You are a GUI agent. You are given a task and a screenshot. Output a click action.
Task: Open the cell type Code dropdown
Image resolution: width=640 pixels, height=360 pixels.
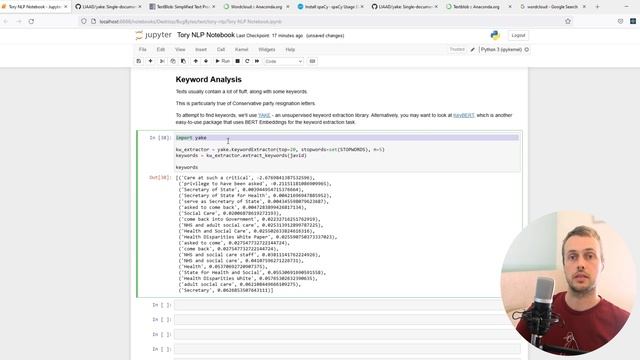(x=283, y=61)
